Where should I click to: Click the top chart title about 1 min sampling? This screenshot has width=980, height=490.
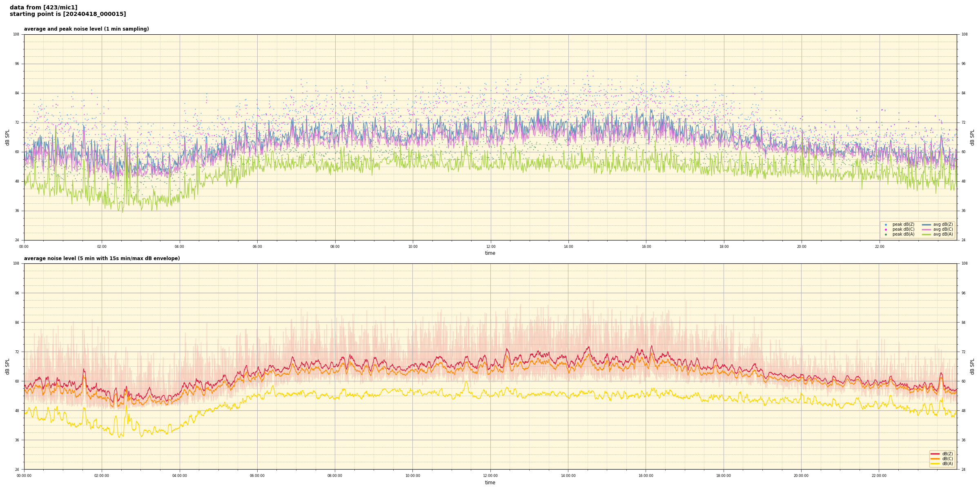click(86, 29)
